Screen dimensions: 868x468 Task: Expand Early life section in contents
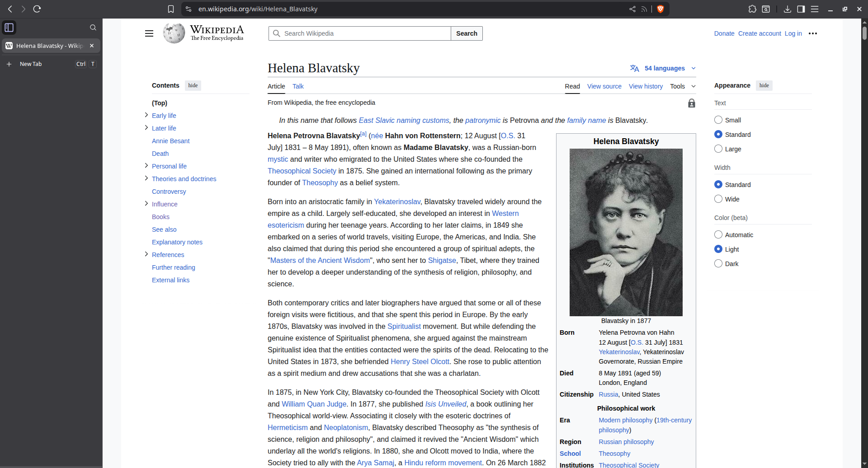click(146, 115)
